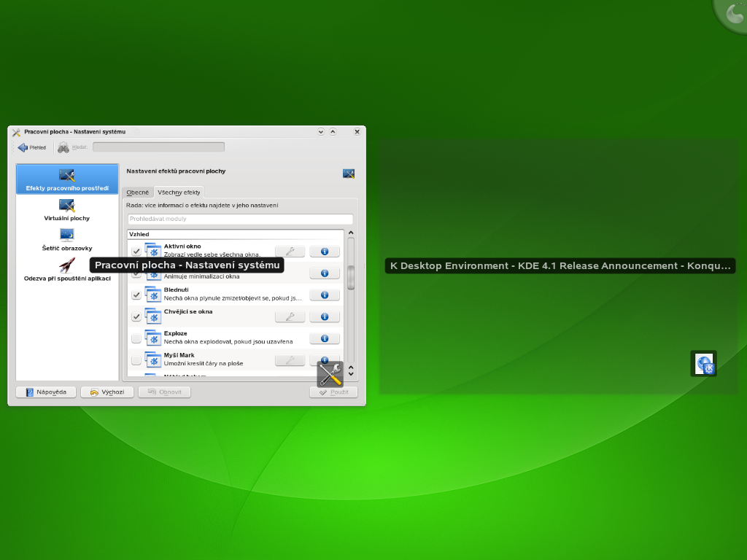Click the 'Vzhled' category header
747x560 pixels.
coord(236,234)
